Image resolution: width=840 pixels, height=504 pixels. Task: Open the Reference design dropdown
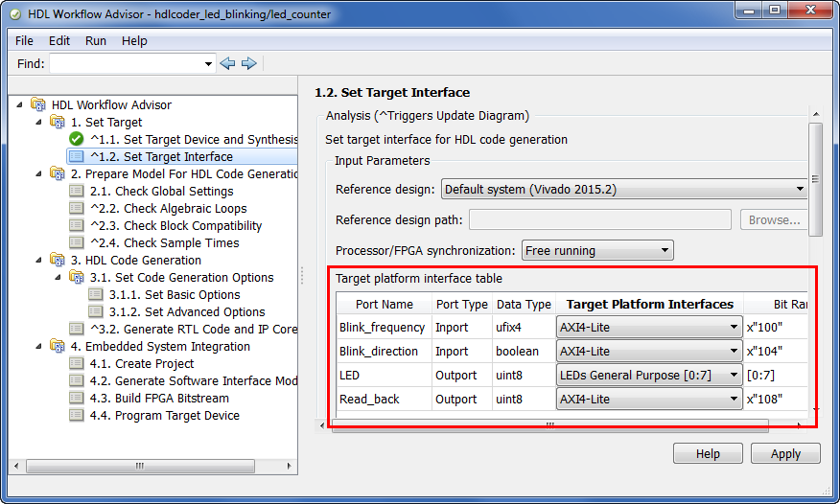[624, 189]
